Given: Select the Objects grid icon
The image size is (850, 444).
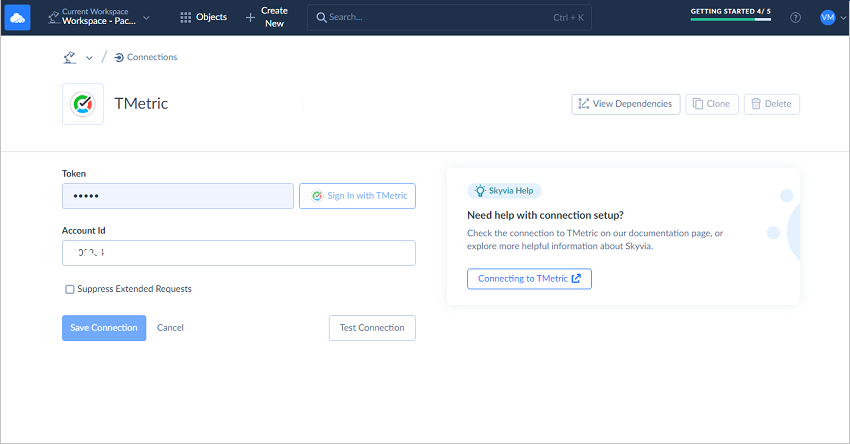Looking at the screenshot, I should pyautogui.click(x=185, y=18).
